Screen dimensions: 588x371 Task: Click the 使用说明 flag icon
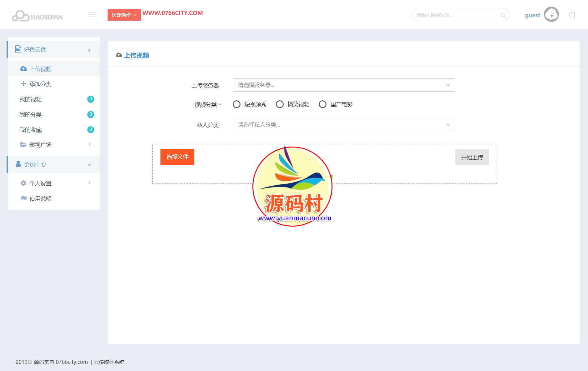[x=23, y=198]
